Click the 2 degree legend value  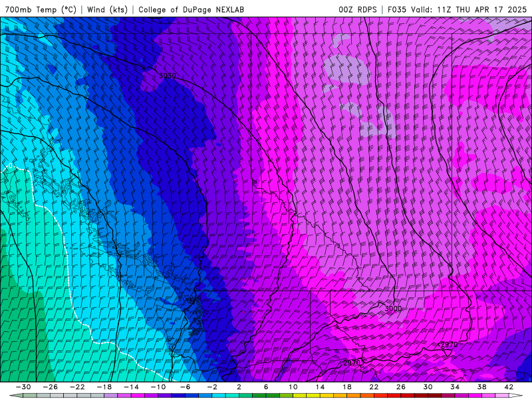tap(239, 387)
